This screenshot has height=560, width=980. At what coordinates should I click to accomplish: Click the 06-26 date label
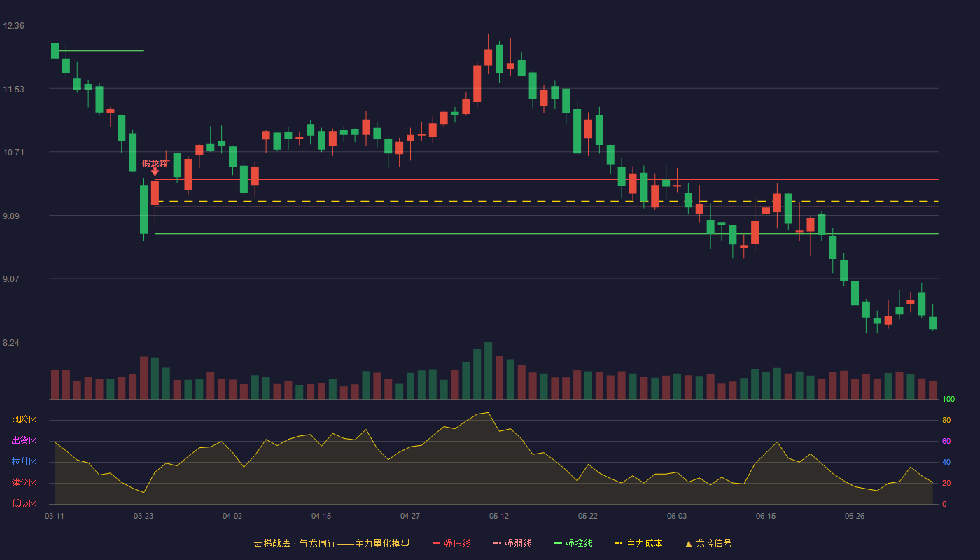[x=855, y=516]
